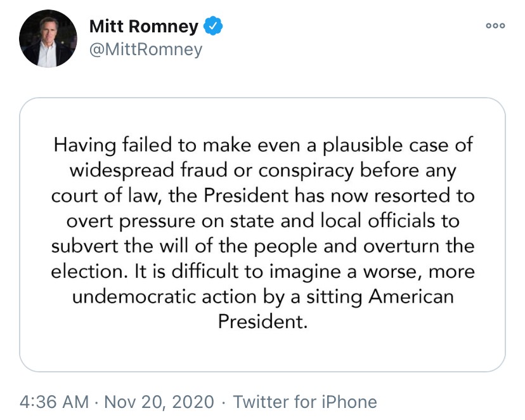Open the Twitter for iPhone source link

[305, 402]
